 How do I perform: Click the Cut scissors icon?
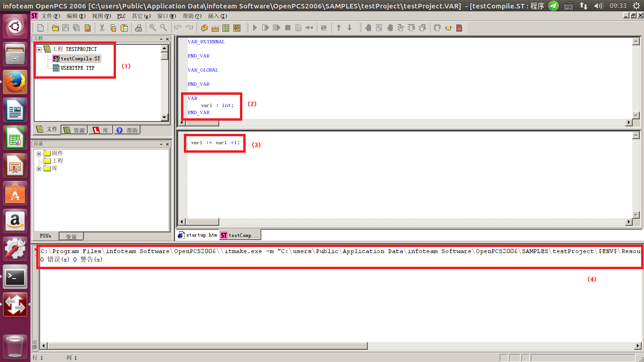(x=103, y=28)
